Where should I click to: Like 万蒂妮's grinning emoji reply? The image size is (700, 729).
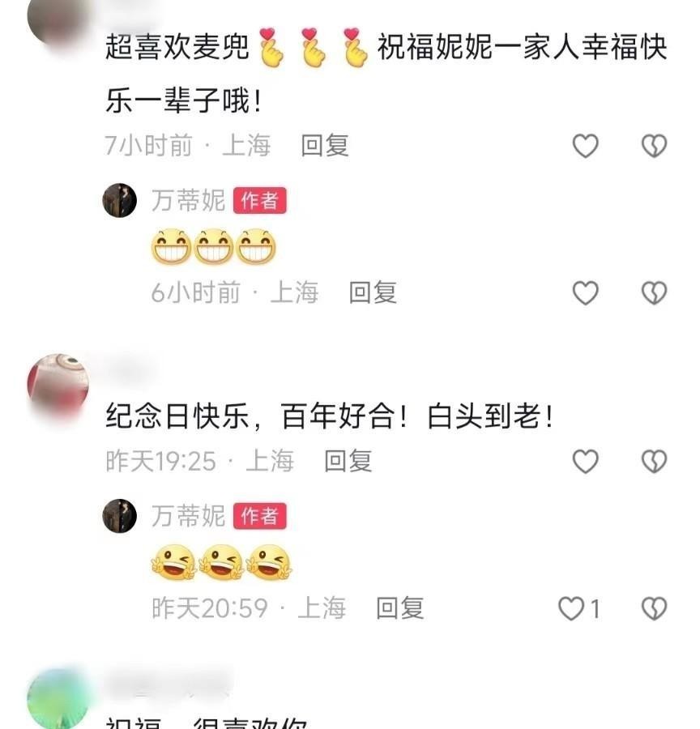pyautogui.click(x=585, y=293)
